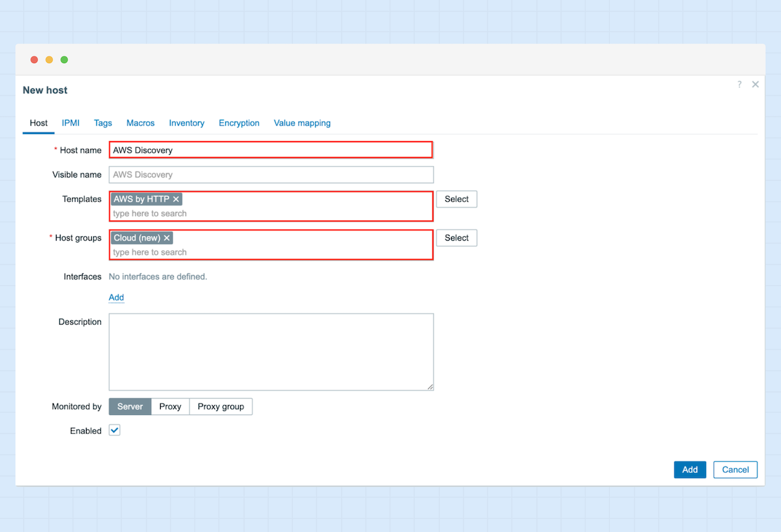Image resolution: width=781 pixels, height=532 pixels.
Task: Click the green macOS zoom dot
Action: pos(64,60)
